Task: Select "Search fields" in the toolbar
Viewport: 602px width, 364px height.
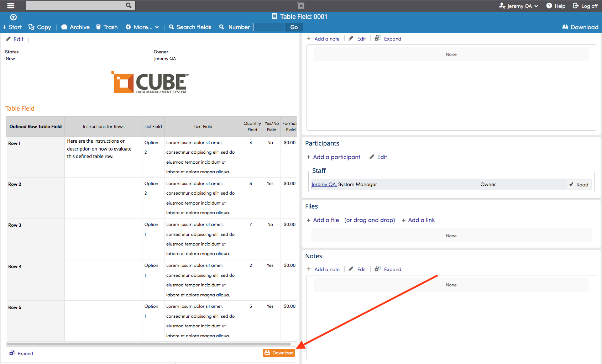Action: coord(190,27)
